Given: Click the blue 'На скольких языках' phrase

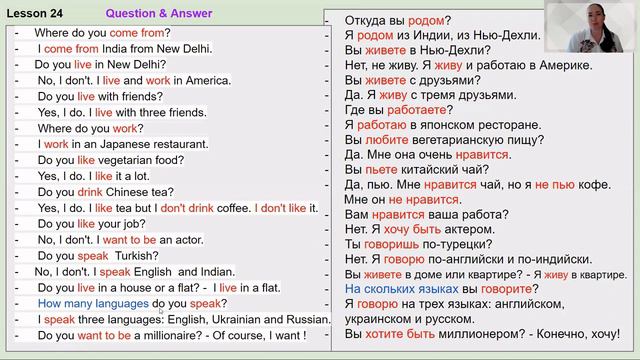Looking at the screenshot, I should [x=402, y=289].
